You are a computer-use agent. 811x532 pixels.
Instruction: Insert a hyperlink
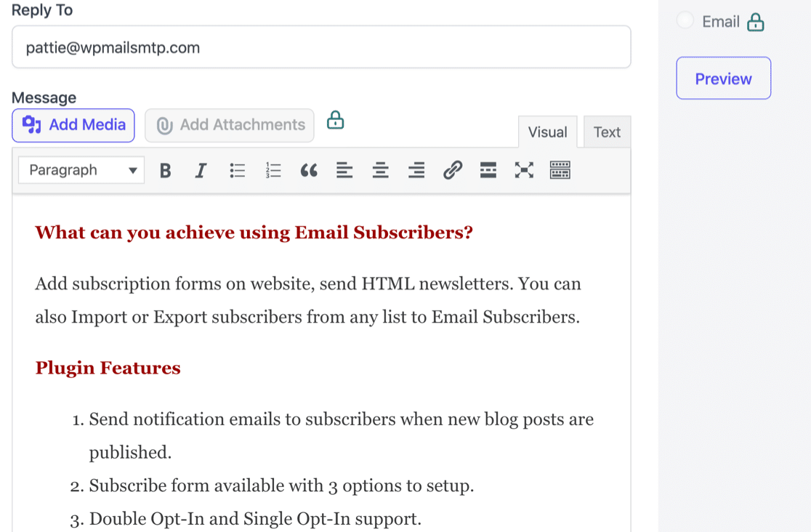[452, 170]
